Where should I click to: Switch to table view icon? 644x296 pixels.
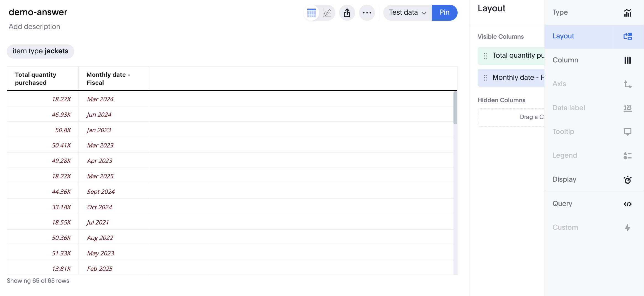click(x=312, y=13)
